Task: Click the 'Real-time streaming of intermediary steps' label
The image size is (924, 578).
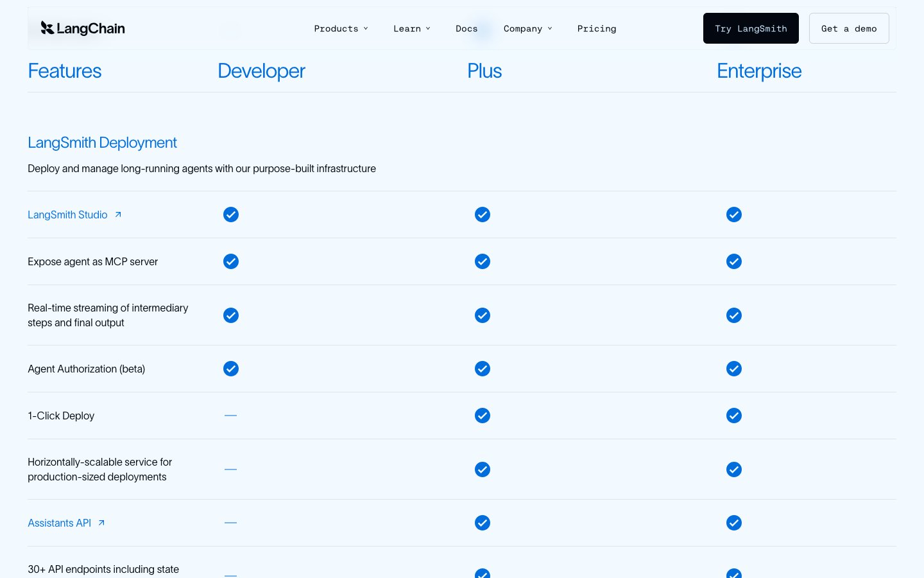Action: pyautogui.click(x=108, y=315)
